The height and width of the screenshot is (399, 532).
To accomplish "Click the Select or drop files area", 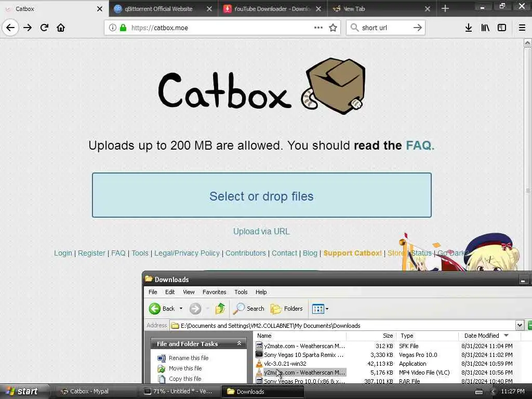I will point(262,195).
